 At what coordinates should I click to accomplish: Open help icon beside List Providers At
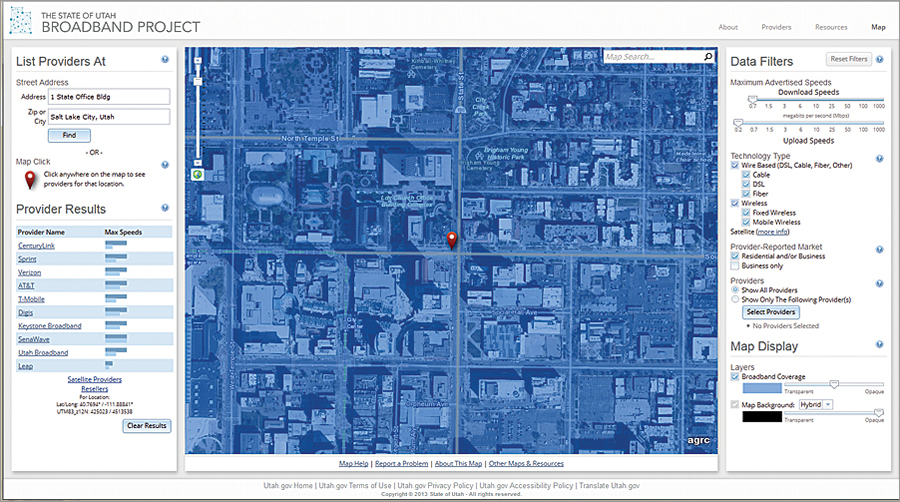tap(165, 60)
